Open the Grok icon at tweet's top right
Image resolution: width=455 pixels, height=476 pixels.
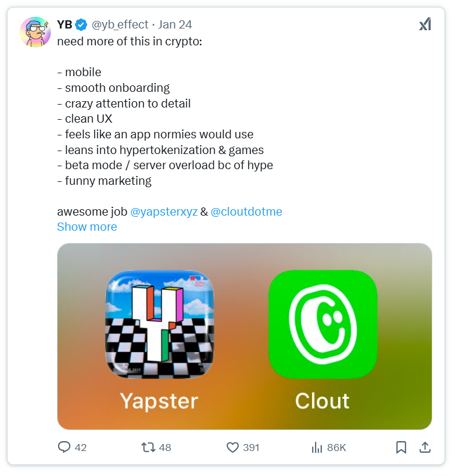tap(425, 24)
